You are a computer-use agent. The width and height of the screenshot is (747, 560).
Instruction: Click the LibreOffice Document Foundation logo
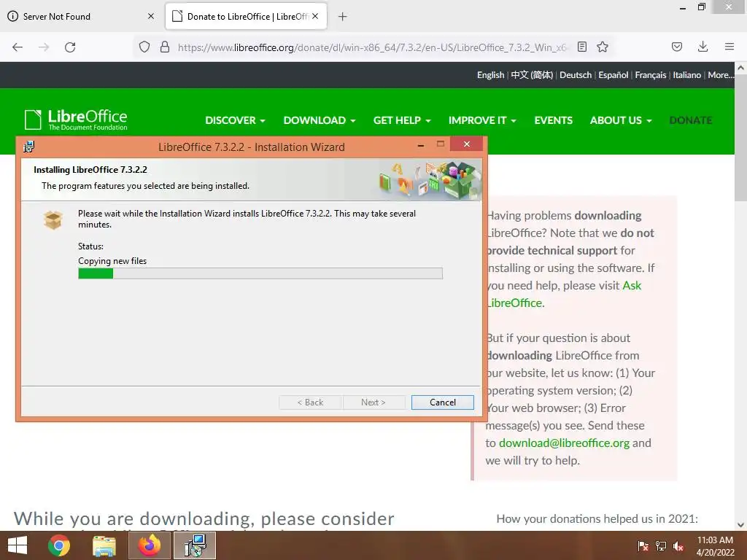pyautogui.click(x=76, y=120)
